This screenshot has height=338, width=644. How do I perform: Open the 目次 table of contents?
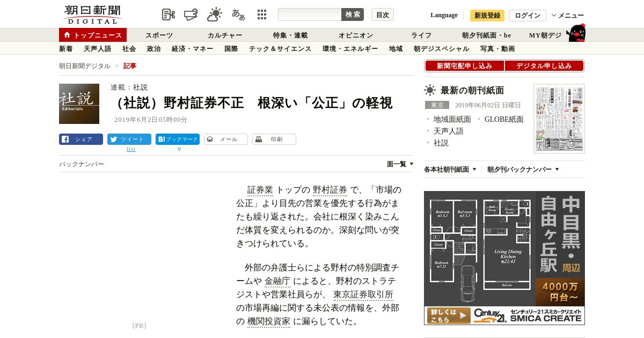pos(383,14)
